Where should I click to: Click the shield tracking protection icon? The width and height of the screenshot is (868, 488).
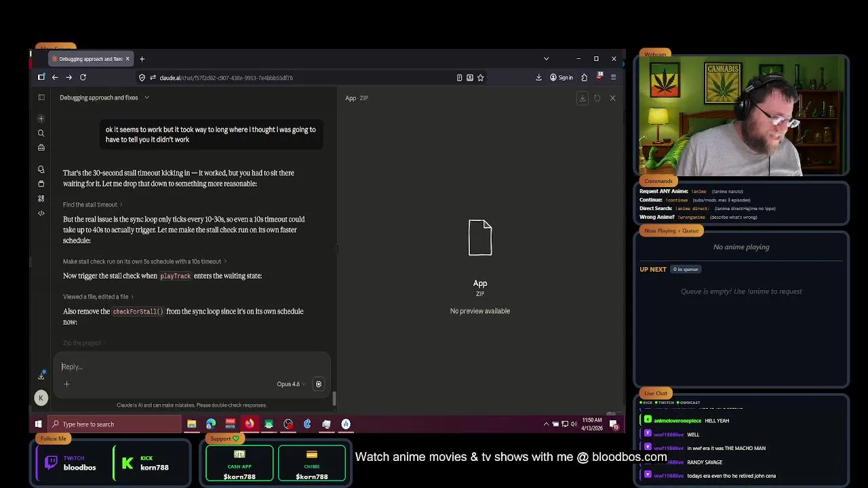142,78
